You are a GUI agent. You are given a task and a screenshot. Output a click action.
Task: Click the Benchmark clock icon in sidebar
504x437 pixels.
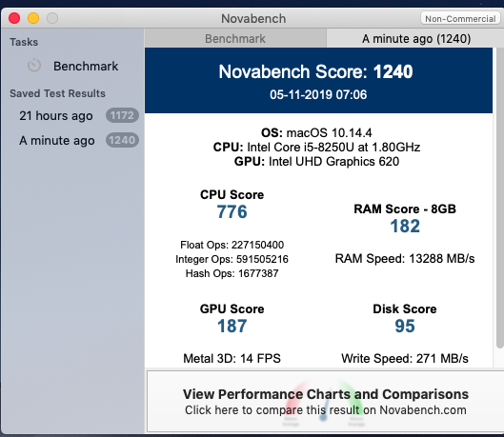[x=34, y=66]
